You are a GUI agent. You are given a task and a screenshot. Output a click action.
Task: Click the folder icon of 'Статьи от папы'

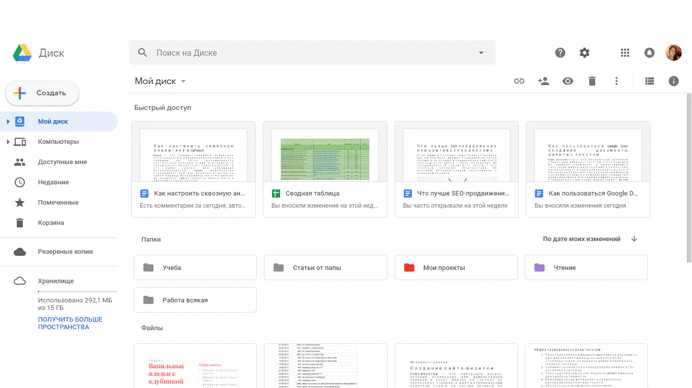(278, 267)
